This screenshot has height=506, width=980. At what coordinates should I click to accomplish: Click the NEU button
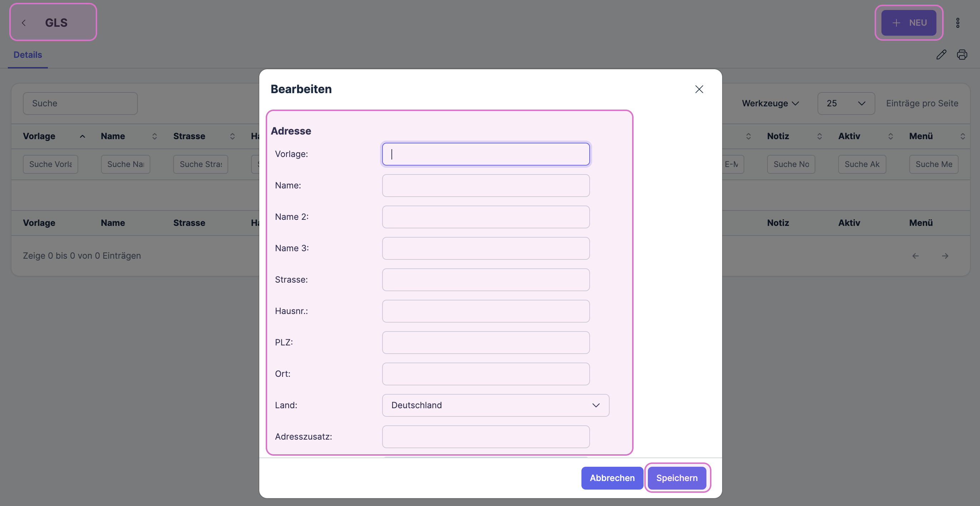tap(909, 23)
